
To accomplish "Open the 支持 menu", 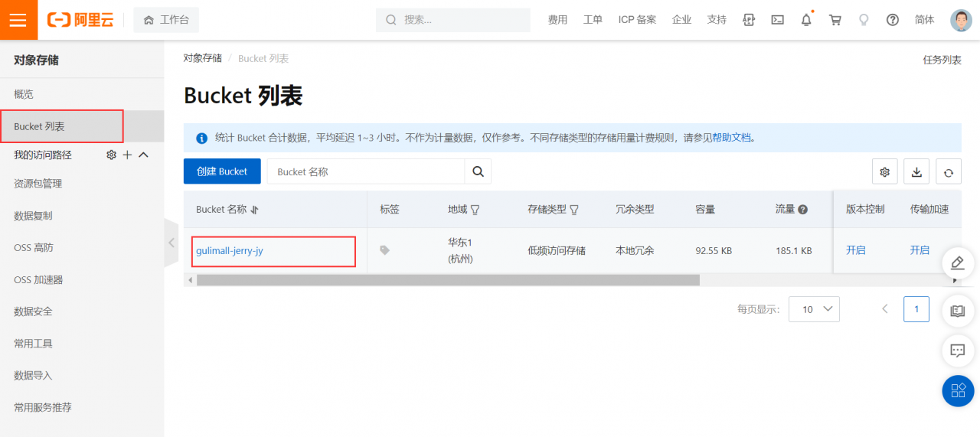I will click(x=717, y=20).
